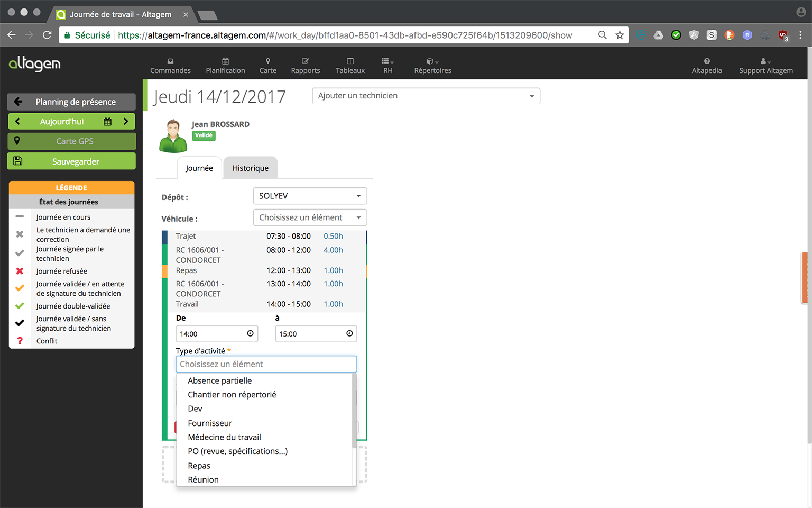This screenshot has height=508, width=812.
Task: Go back to Planning de présence
Action: [x=71, y=102]
